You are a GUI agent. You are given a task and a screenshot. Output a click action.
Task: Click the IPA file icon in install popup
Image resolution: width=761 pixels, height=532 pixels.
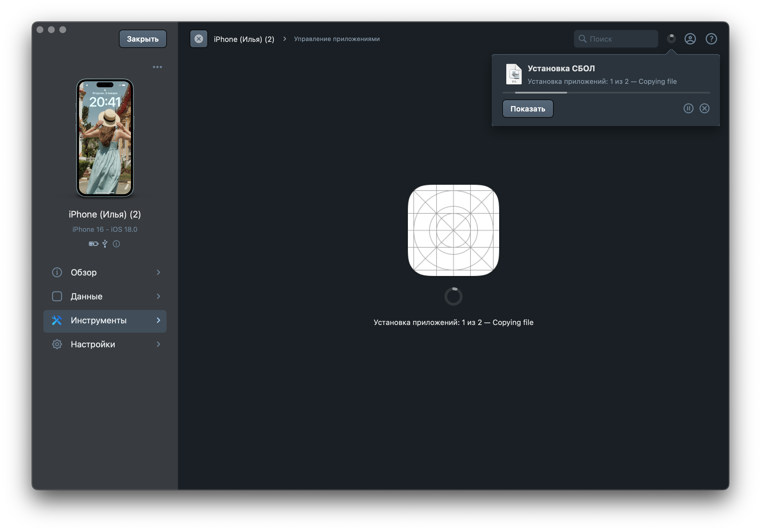click(514, 74)
